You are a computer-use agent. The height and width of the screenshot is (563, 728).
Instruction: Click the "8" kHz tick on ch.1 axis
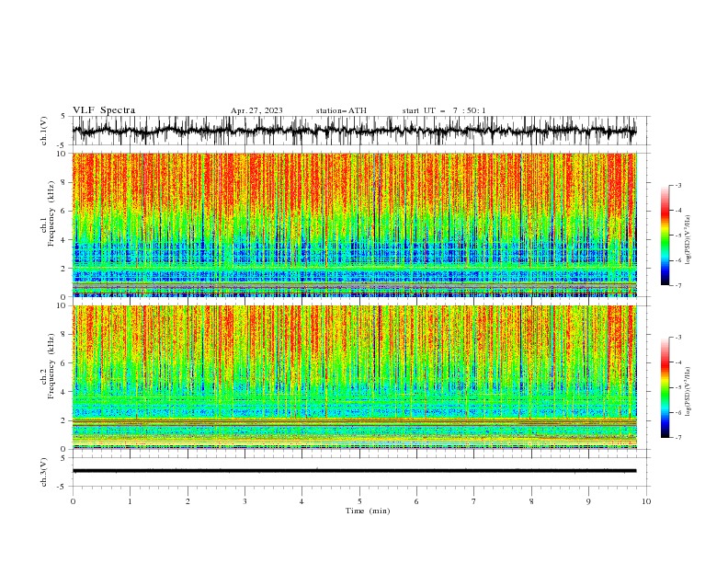point(65,182)
